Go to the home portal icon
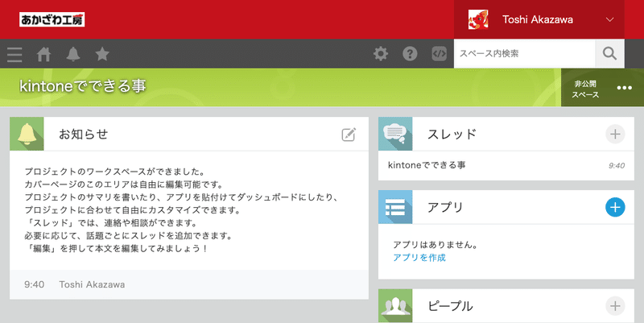644x323 pixels. click(44, 54)
